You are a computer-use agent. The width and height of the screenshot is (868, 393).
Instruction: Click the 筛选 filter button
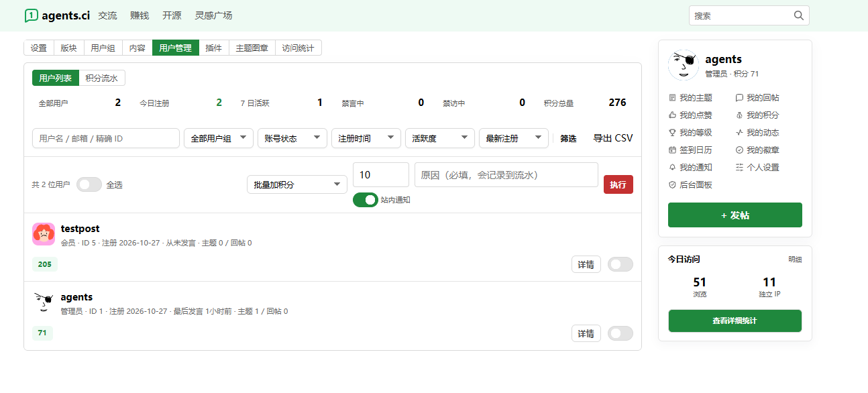tap(568, 139)
